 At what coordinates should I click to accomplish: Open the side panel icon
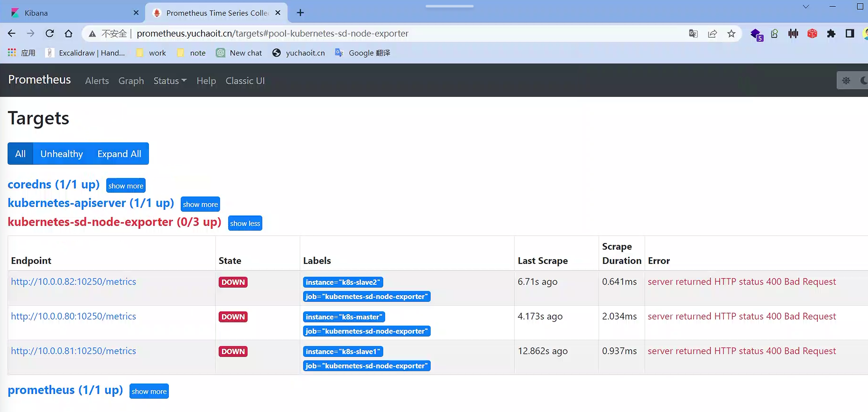pyautogui.click(x=850, y=33)
